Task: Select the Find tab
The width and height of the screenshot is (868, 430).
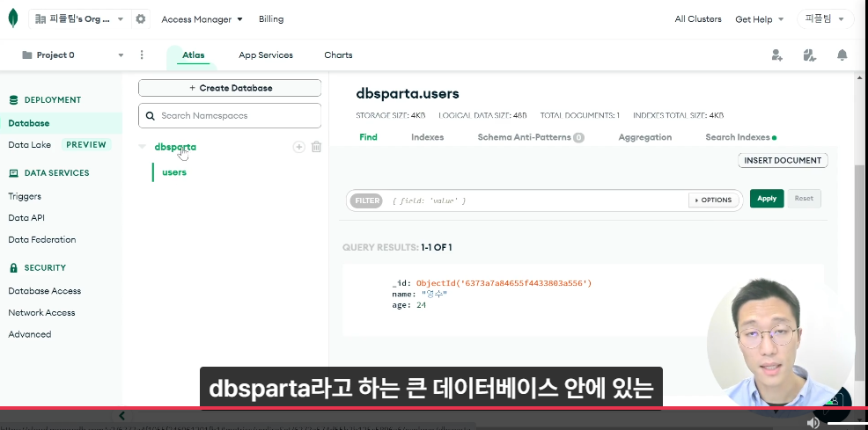Action: click(x=368, y=137)
